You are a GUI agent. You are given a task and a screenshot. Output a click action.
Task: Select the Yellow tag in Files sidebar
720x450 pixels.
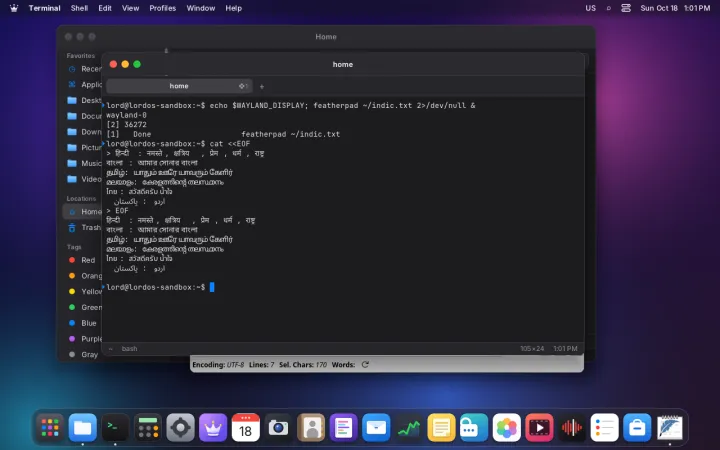pos(83,292)
